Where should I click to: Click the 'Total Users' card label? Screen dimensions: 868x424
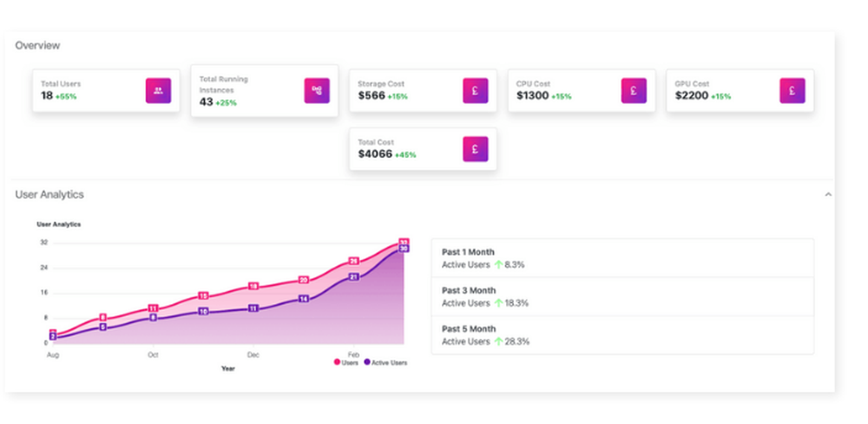click(61, 84)
